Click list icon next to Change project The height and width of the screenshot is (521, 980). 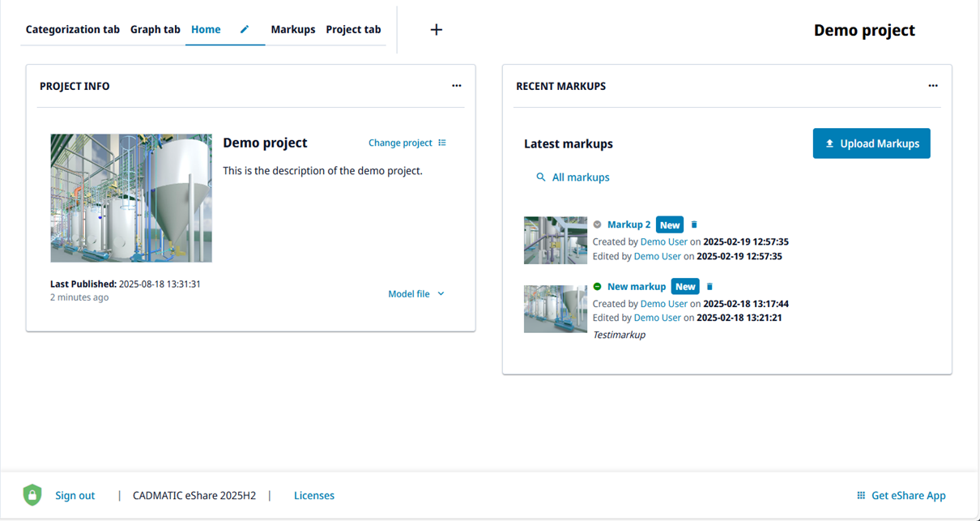click(442, 143)
